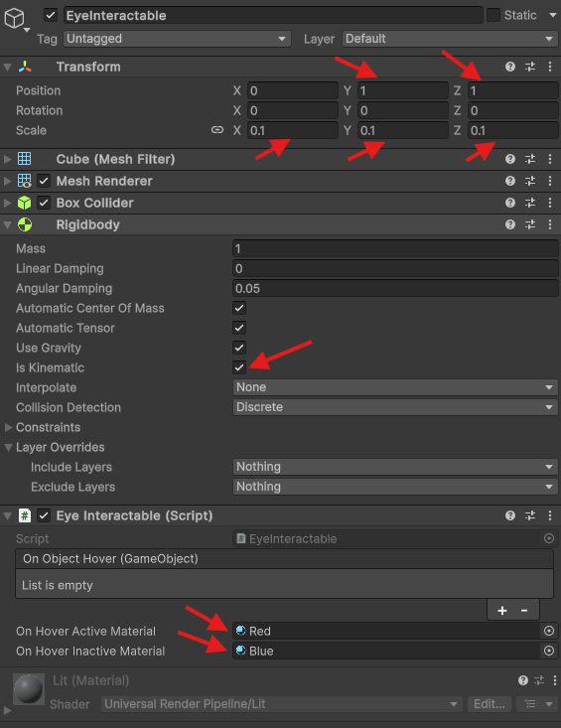
Task: Click the Mass input field
Action: pos(395,249)
